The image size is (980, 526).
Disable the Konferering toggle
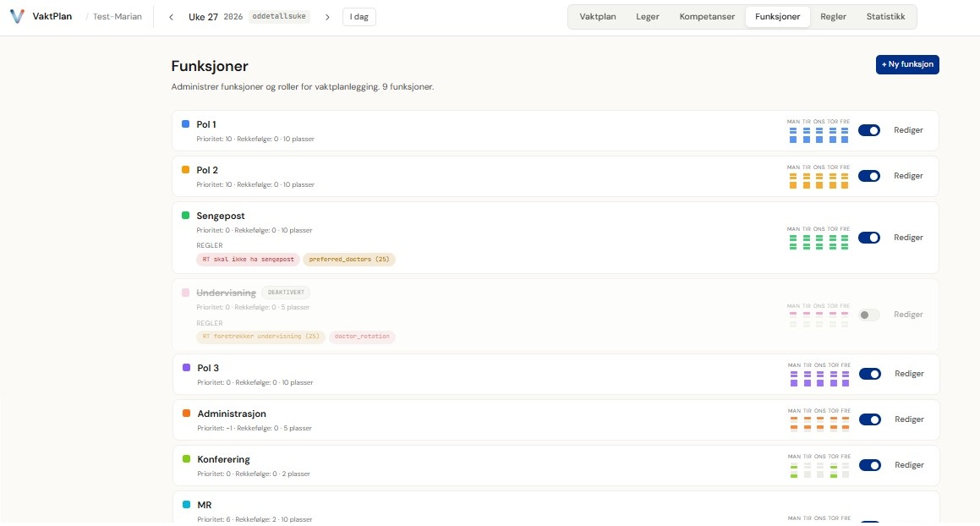coord(869,465)
